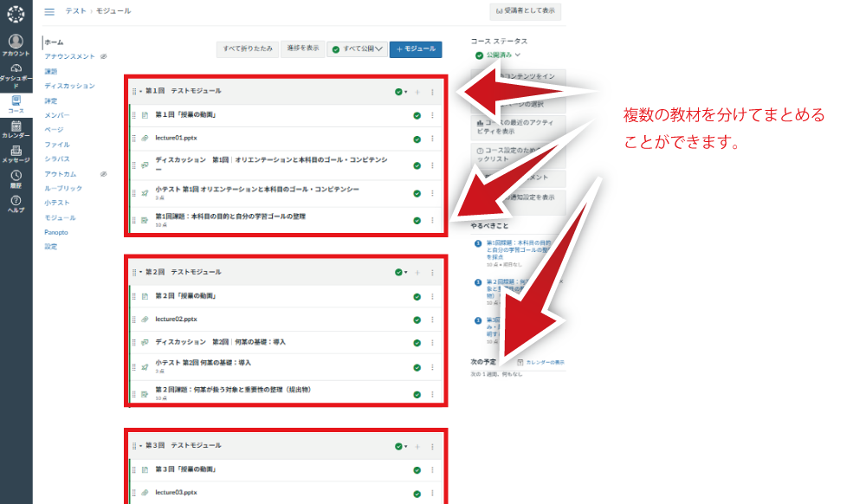Click the ＋モジュール button

[416, 49]
